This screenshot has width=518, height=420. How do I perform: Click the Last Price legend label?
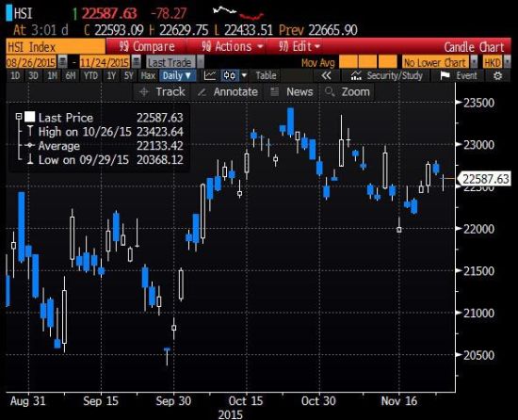pos(66,118)
